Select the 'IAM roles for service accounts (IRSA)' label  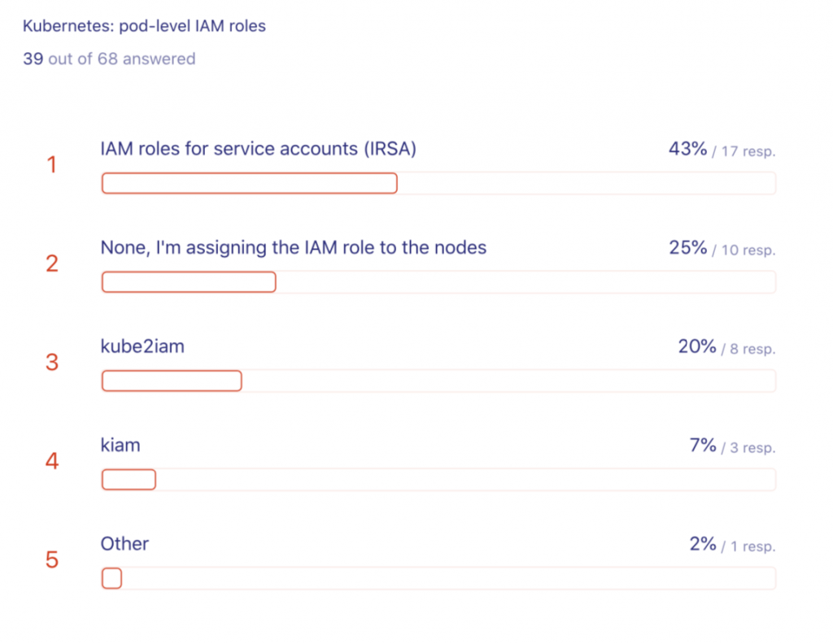click(x=258, y=149)
